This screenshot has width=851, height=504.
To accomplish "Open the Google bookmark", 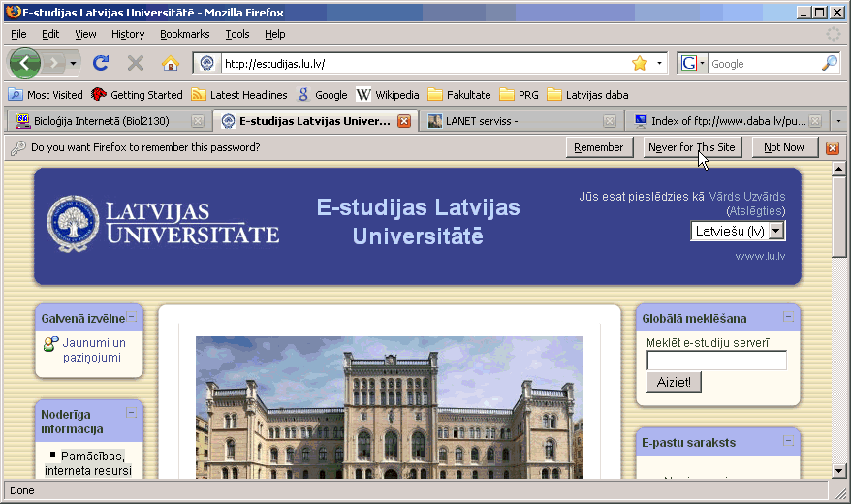I will [x=323, y=95].
